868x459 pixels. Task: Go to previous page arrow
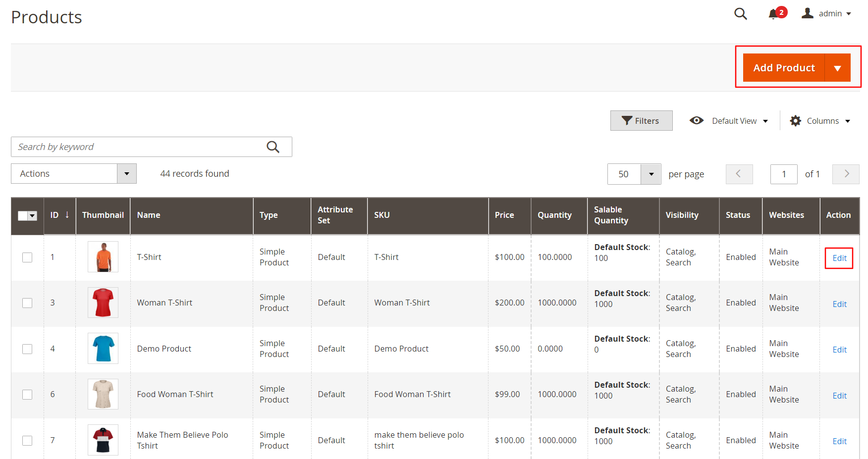click(739, 174)
